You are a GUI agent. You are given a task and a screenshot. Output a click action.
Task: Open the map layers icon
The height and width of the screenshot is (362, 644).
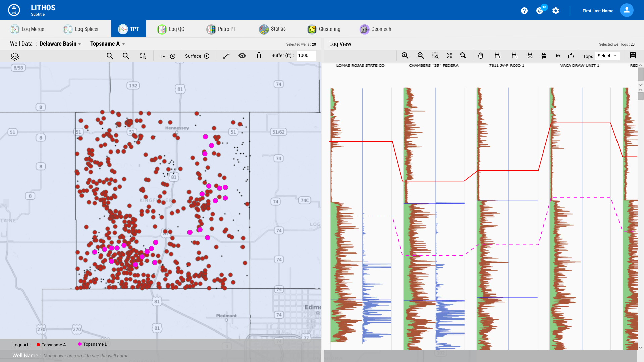coord(15,56)
